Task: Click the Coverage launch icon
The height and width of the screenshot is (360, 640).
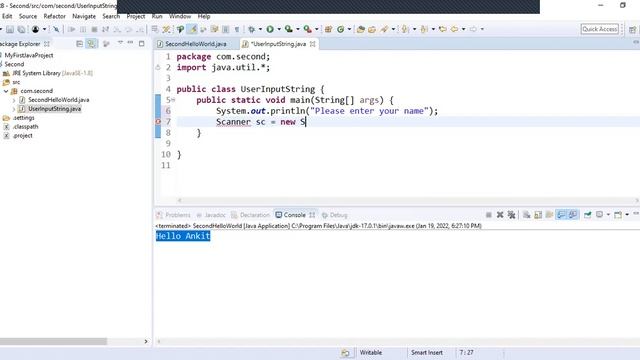Action: pyautogui.click(x=289, y=29)
